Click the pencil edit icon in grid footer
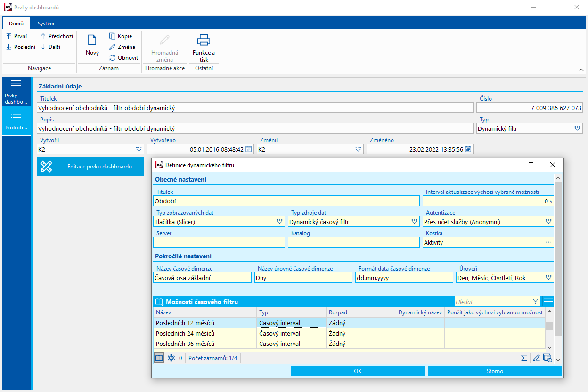The width and height of the screenshot is (588, 392). coord(536,358)
